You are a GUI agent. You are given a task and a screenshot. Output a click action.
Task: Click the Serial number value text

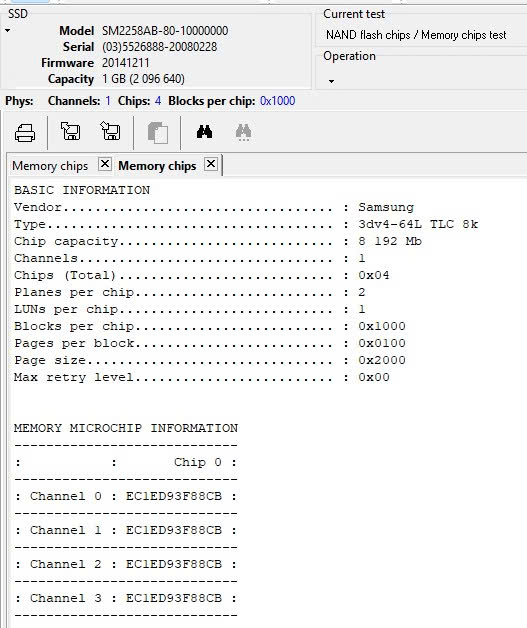pyautogui.click(x=159, y=47)
